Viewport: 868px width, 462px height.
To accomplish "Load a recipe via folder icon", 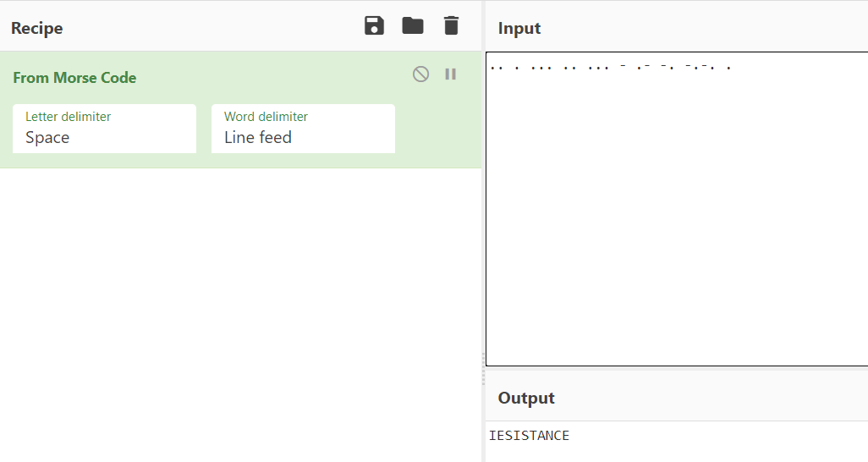I will (412, 25).
